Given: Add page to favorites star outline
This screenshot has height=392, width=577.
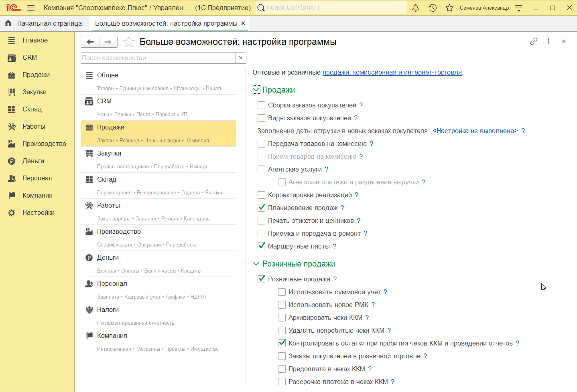Looking at the screenshot, I should coord(129,42).
